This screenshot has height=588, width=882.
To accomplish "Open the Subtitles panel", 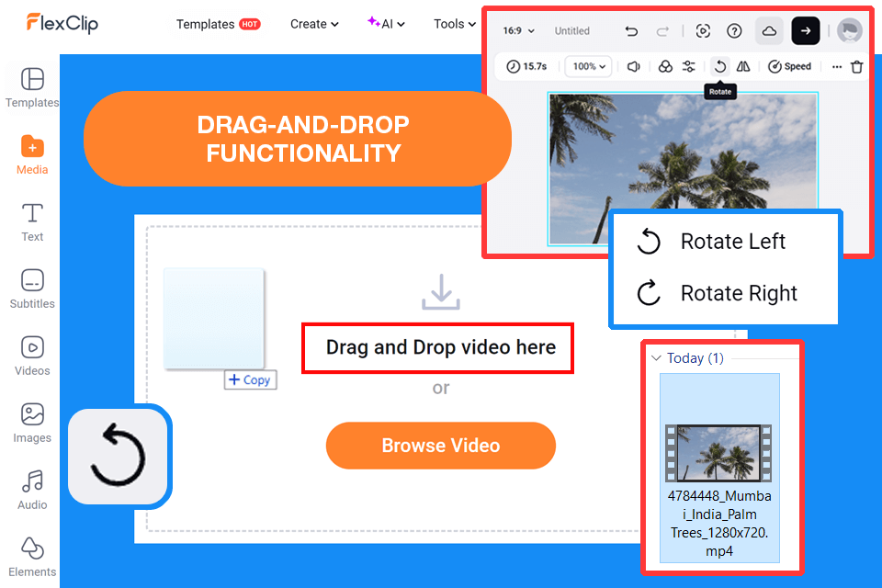I will [32, 289].
